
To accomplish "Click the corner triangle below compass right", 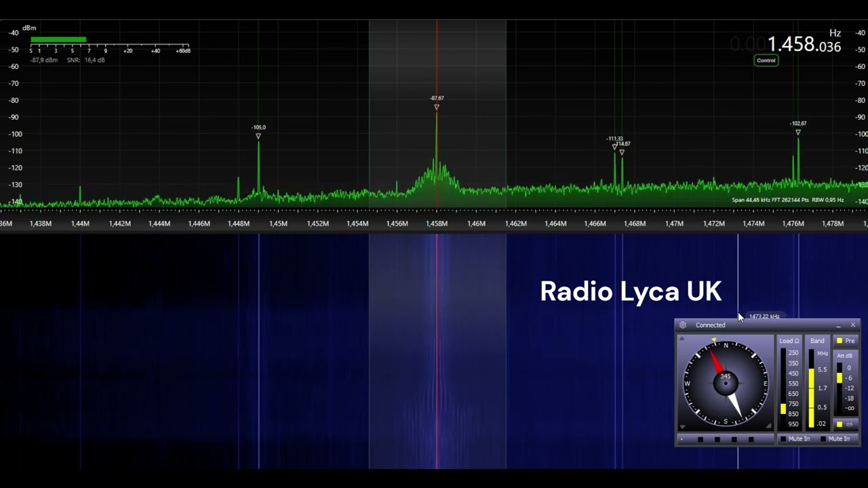I will click(x=769, y=426).
